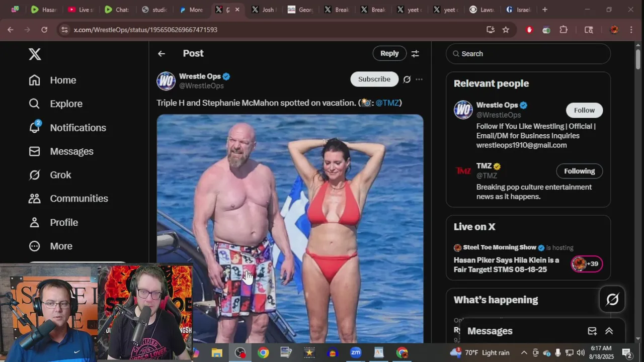The height and width of the screenshot is (362, 644).
Task: Open the Triple H vacation photo
Action: 290,229
